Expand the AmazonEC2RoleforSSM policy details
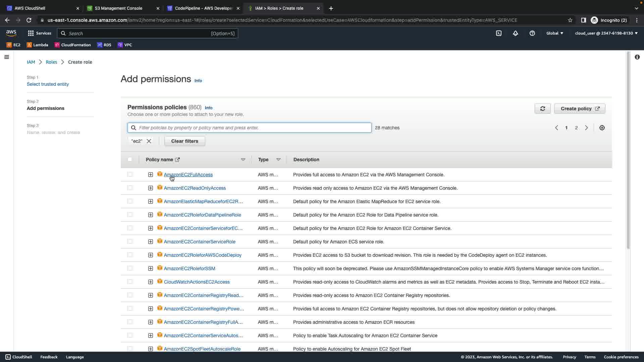 [151, 268]
